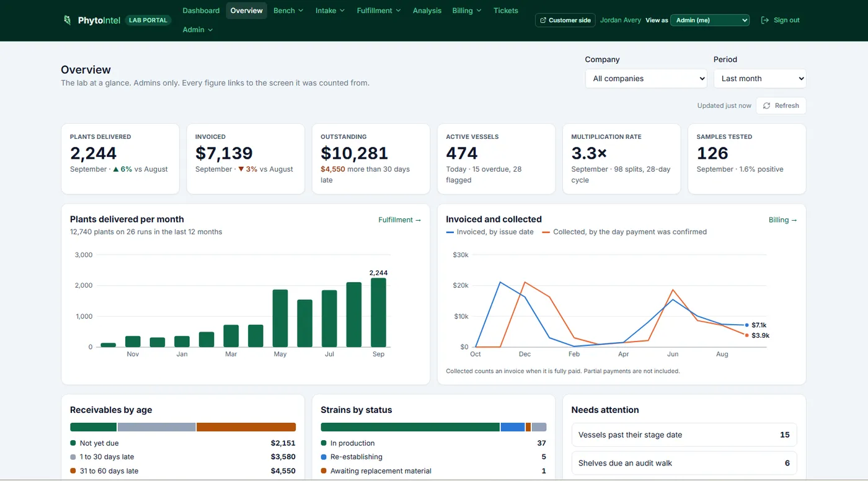The height and width of the screenshot is (481, 868).
Task: Follow the Fulfillment → link on the chart
Action: (400, 220)
